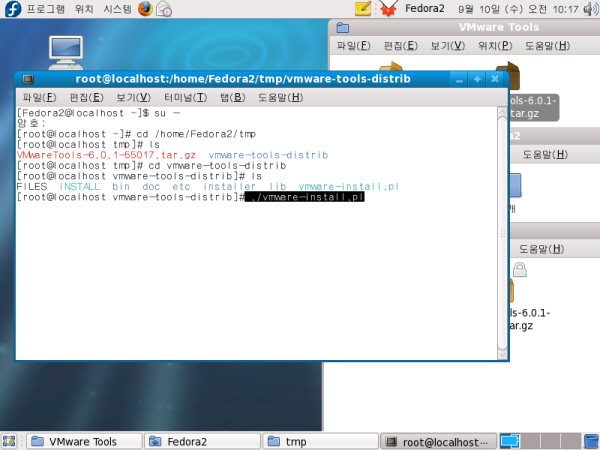Open the 위치 menu in the top panel
This screenshot has width=600, height=450.
(x=84, y=8)
